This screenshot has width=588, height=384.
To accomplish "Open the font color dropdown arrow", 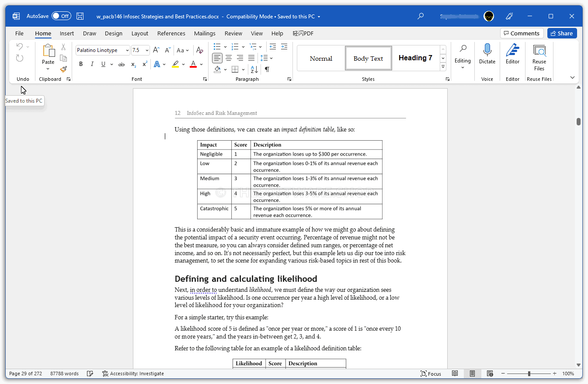I will coord(201,64).
